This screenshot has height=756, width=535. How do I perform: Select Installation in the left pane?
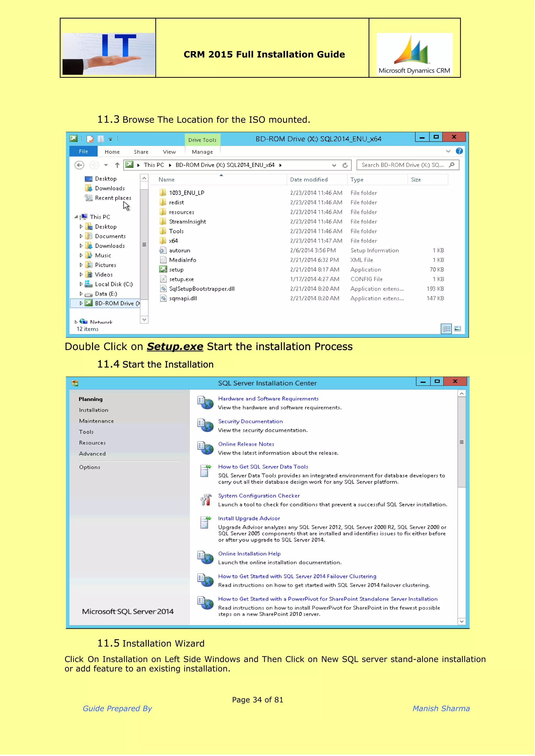pos(94,410)
